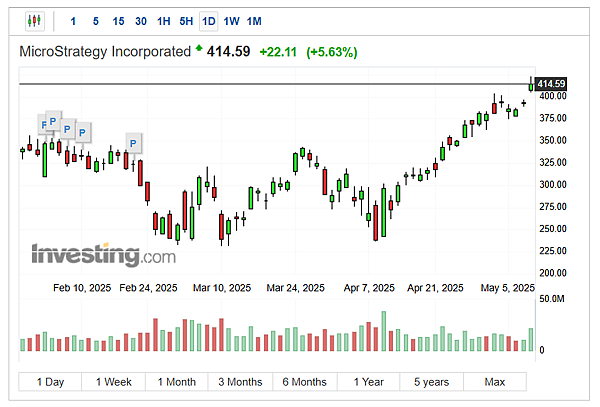
Task: Click the 200.00 price axis label
Action: (x=553, y=273)
